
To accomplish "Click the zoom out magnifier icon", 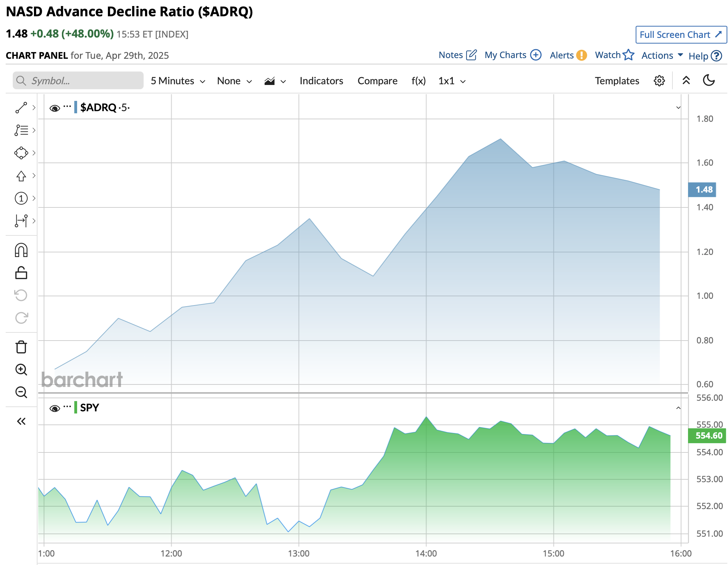I will point(21,392).
